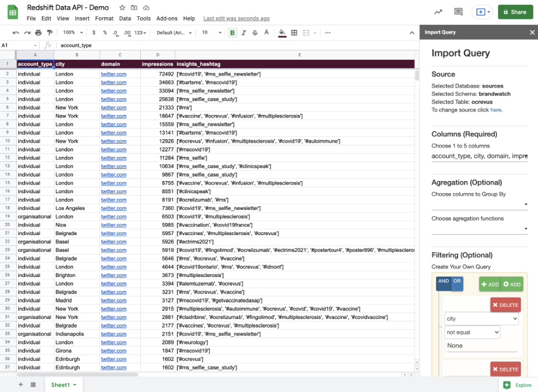
Task: Click the filter value field showing None
Action: coord(481,345)
